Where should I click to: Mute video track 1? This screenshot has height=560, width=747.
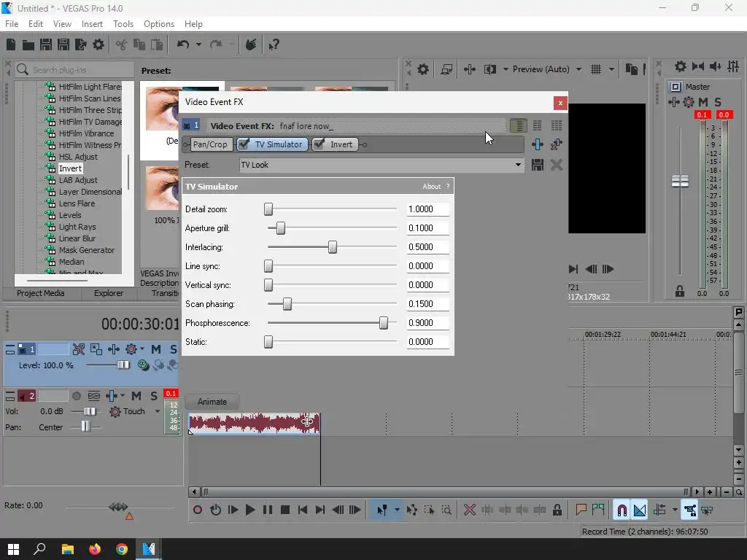(x=156, y=349)
